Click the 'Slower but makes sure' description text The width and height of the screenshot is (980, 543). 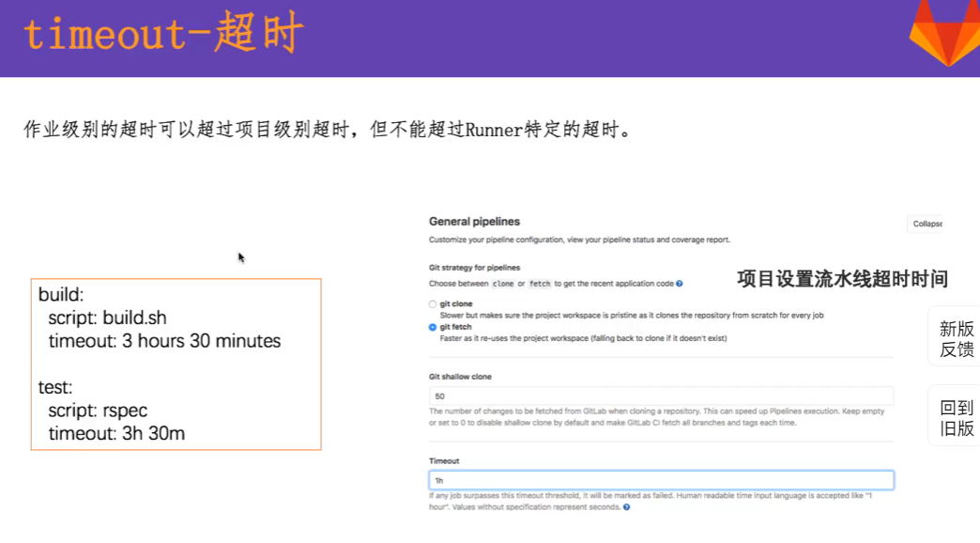[x=632, y=316]
